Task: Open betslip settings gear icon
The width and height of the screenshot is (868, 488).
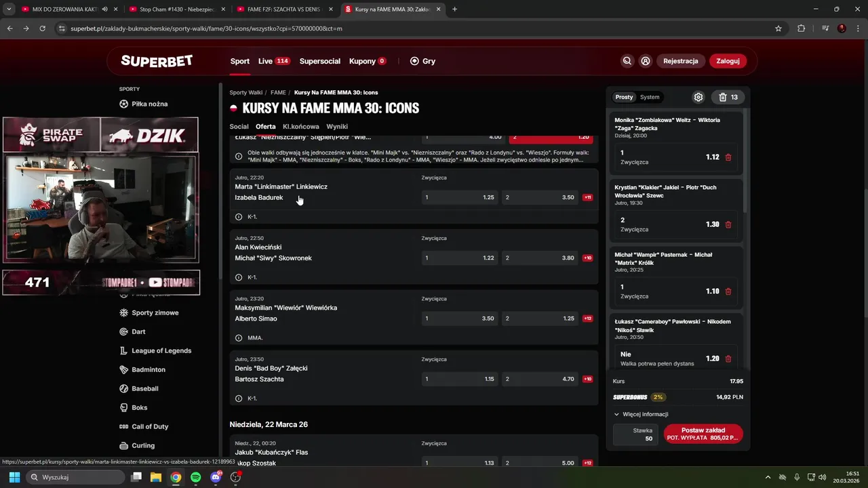Action: 698,97
